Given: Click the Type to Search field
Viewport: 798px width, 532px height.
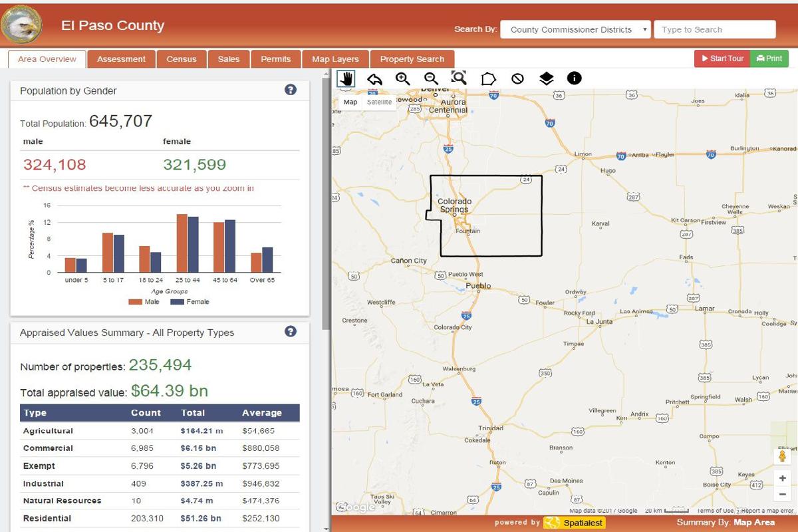Looking at the screenshot, I should [x=715, y=29].
